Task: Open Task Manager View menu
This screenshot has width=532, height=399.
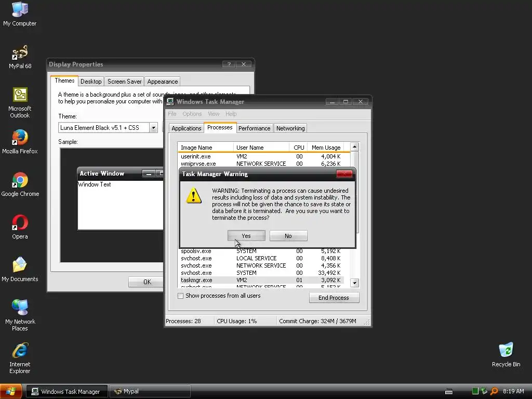Action: pyautogui.click(x=214, y=114)
